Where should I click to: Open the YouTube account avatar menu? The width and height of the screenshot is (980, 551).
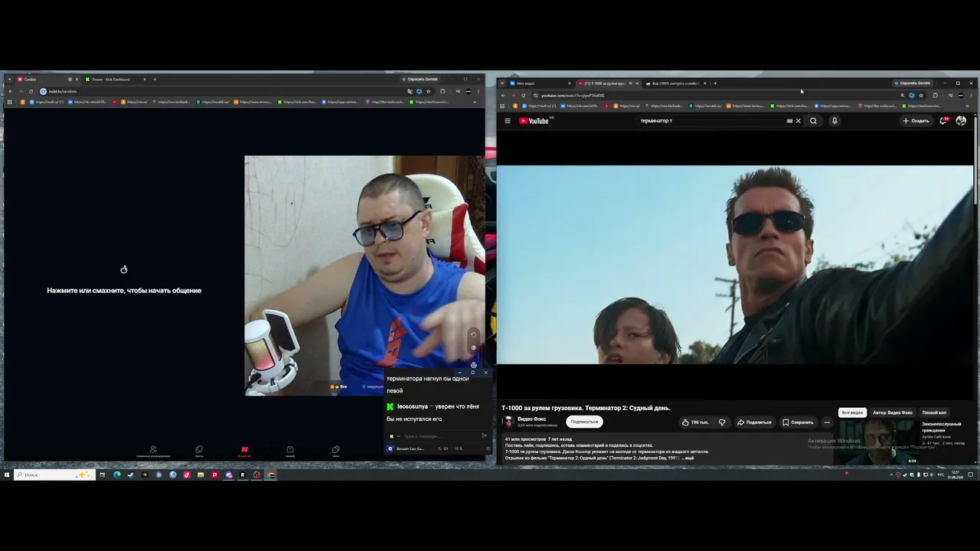(x=961, y=121)
